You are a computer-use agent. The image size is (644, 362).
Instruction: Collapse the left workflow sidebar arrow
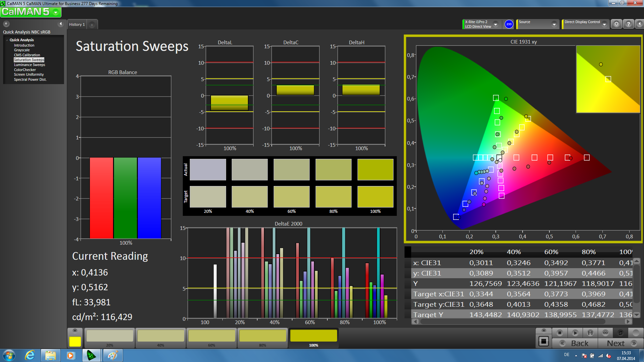click(61, 24)
